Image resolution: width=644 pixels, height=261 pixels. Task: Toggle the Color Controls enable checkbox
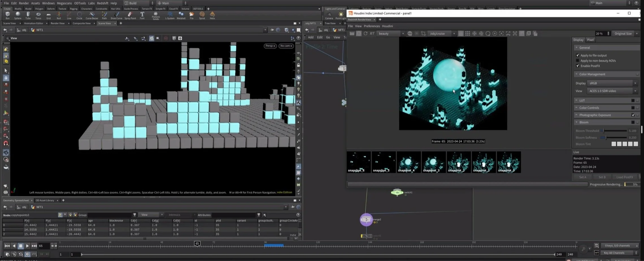coord(633,108)
